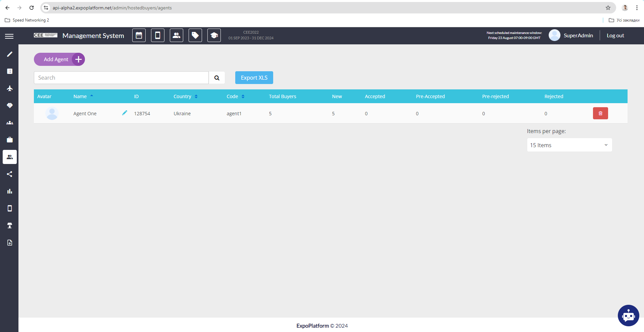644x332 pixels.
Task: Delete Agent One with red trash button
Action: click(600, 113)
